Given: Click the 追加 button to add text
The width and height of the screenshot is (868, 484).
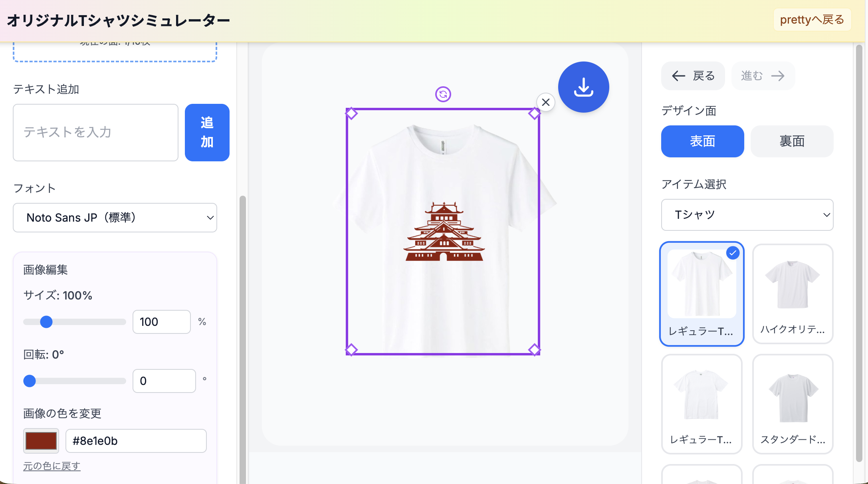Looking at the screenshot, I should pos(207,133).
